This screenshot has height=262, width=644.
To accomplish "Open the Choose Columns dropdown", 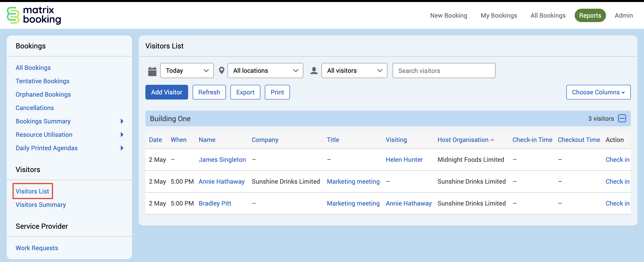I will tap(598, 92).
